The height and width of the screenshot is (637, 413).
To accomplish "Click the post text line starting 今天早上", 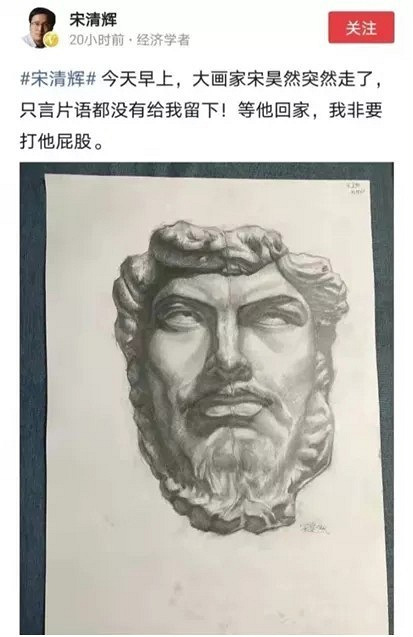I will [241, 79].
